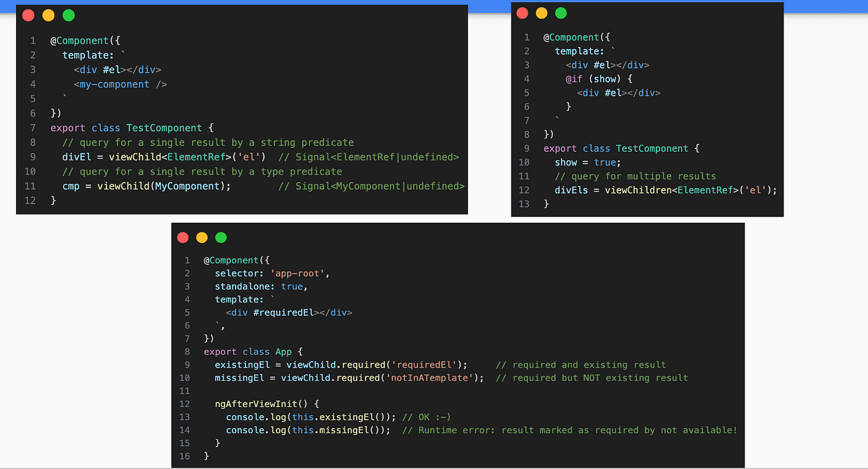Click the red close dot of the bottom code window
The height and width of the screenshot is (469, 868).
pyautogui.click(x=183, y=238)
